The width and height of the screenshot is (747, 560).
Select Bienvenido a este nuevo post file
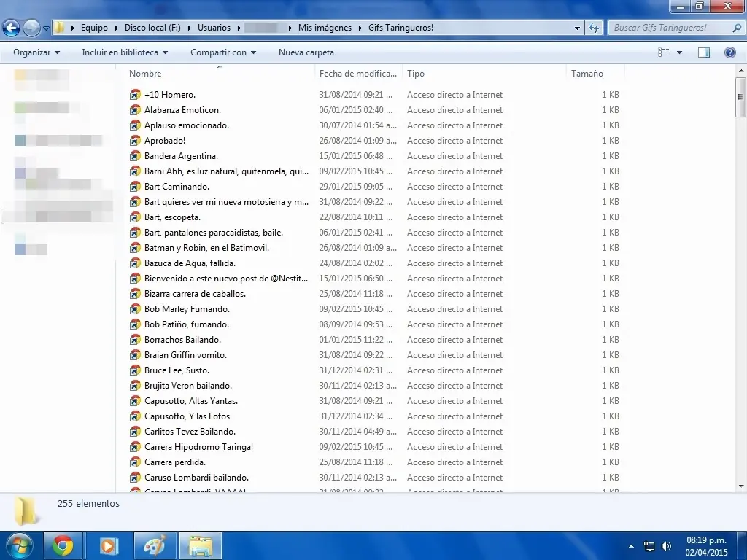click(x=226, y=279)
